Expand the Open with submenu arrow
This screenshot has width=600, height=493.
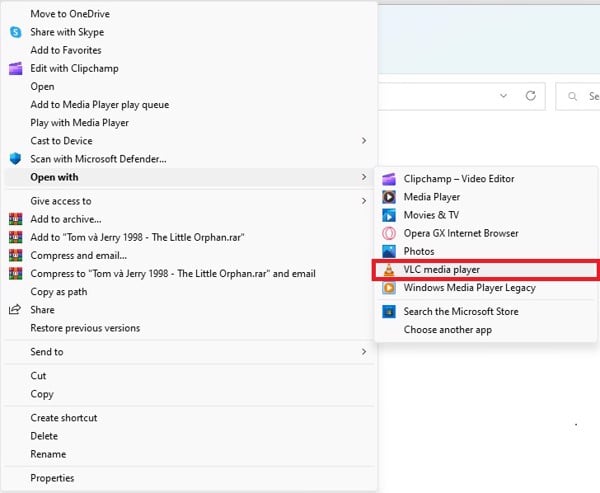(364, 177)
